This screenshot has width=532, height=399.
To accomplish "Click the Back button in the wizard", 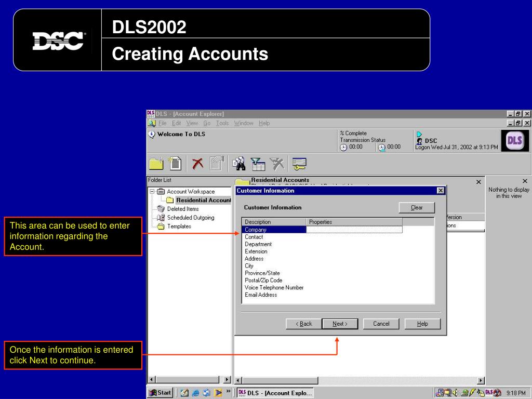I will 303,324.
